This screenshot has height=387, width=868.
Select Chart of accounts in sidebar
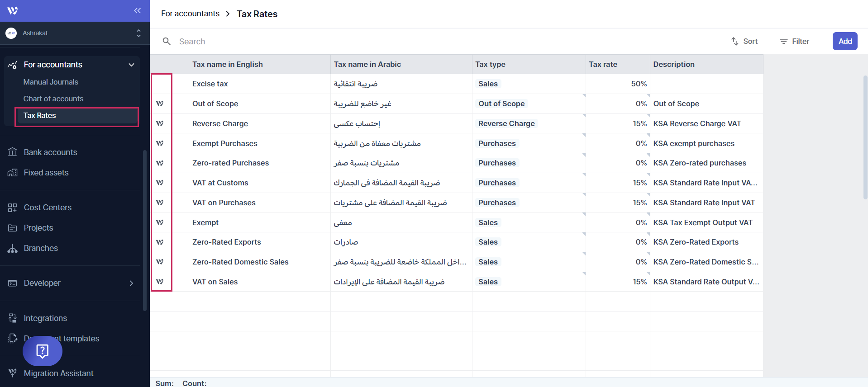click(x=53, y=99)
